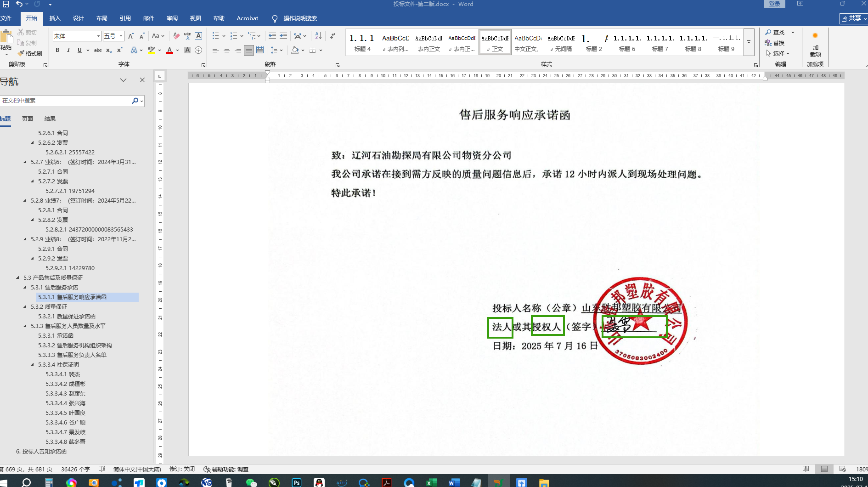Collapse the 5.3 产品售后及质量保证 heading
This screenshot has height=487, width=868.
click(17, 277)
